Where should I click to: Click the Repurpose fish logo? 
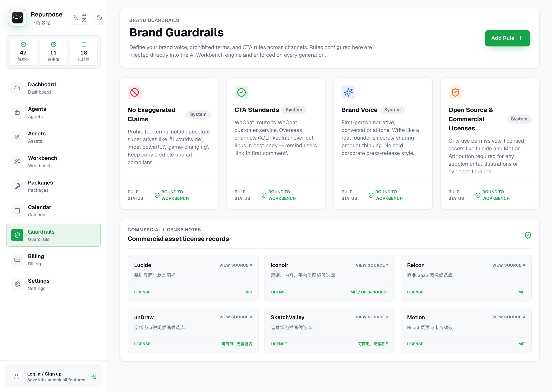pyautogui.click(x=18, y=18)
